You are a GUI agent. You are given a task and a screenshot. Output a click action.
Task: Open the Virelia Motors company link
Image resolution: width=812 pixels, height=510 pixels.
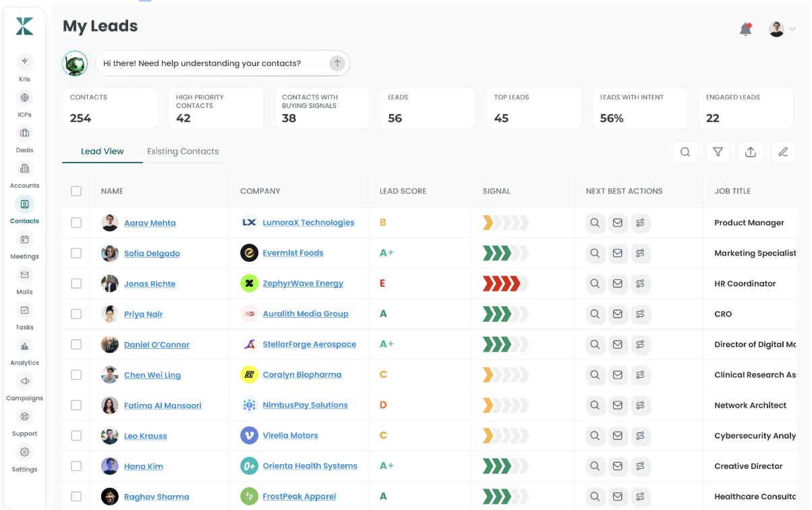(x=290, y=436)
